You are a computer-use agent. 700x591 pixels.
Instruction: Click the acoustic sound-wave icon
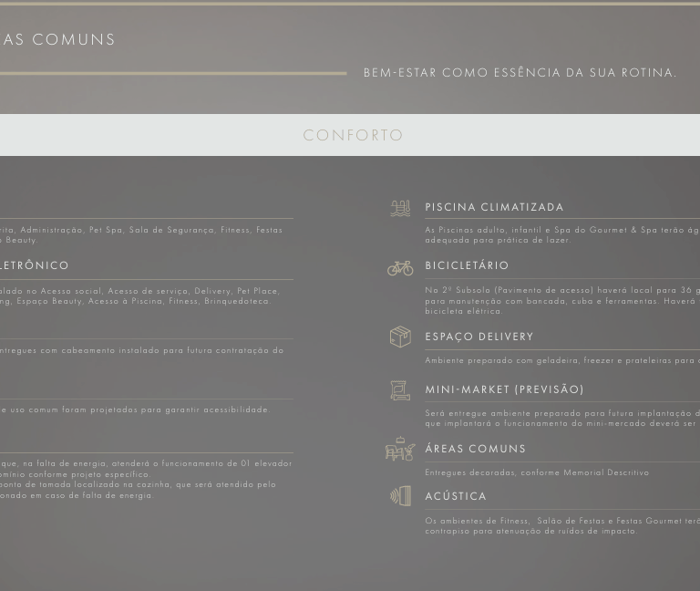400,495
